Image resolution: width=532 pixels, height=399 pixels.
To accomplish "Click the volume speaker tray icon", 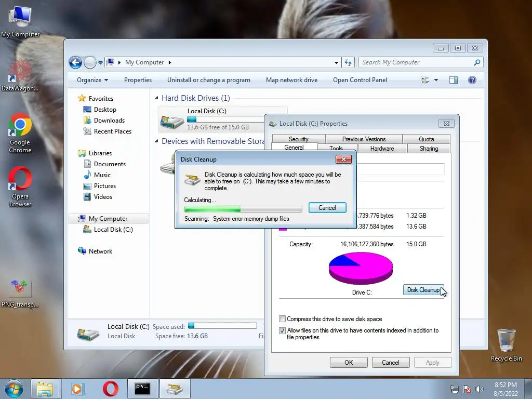I will click(x=479, y=389).
